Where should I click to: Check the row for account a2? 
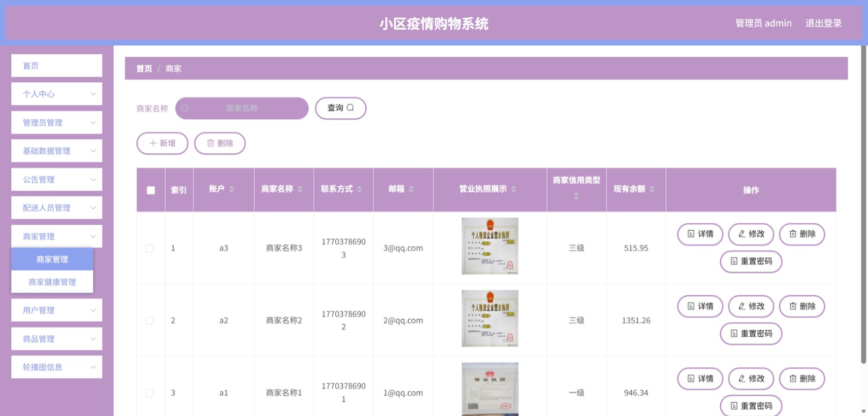click(x=150, y=321)
